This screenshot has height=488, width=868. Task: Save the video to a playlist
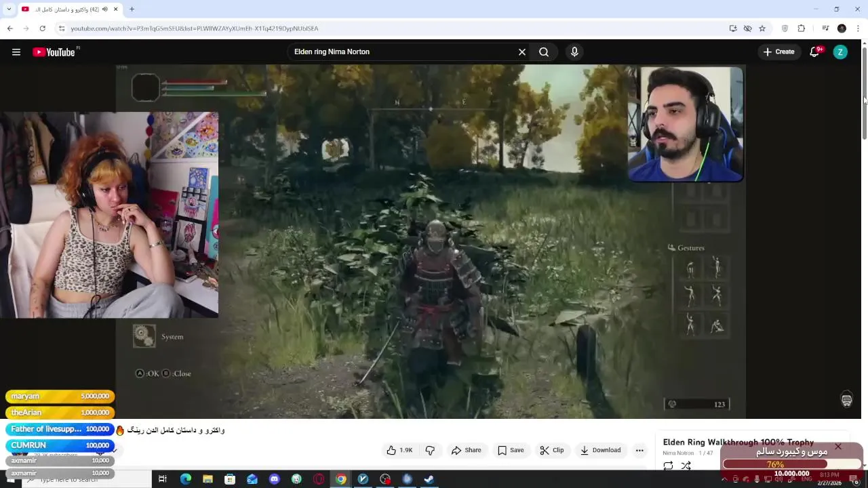click(x=511, y=450)
